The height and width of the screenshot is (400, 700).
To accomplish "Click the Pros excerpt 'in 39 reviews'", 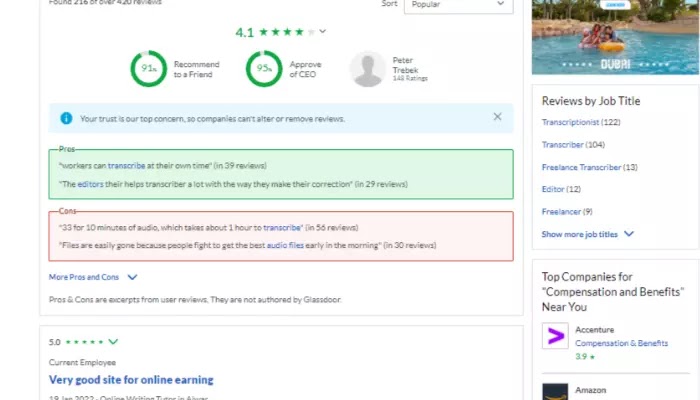I will pyautogui.click(x=240, y=166).
